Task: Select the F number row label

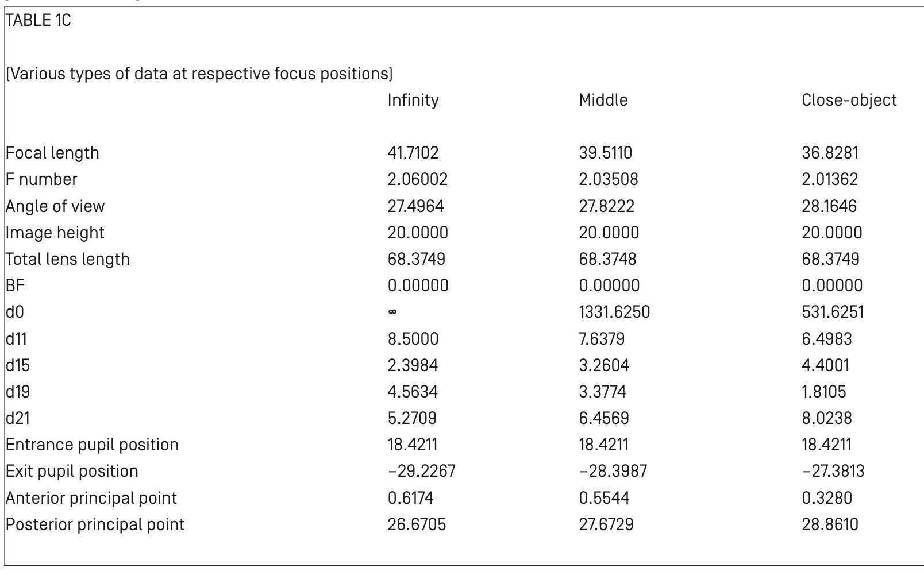Action: click(x=41, y=179)
